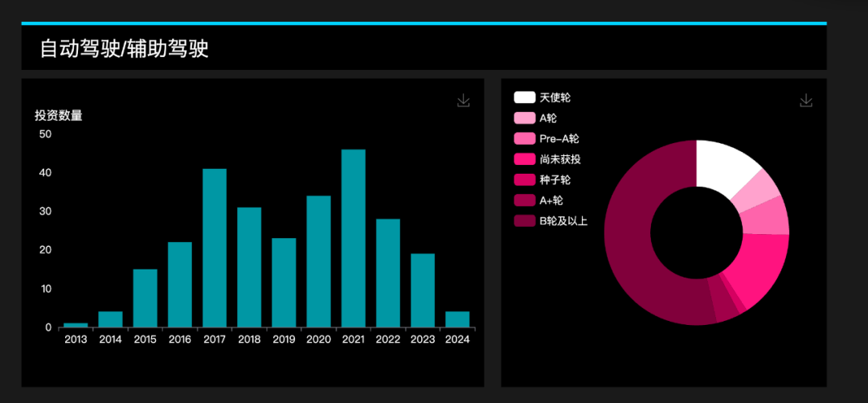Hide the B轮及以上 series via legend
The width and height of the screenshot is (868, 403).
pyautogui.click(x=551, y=220)
